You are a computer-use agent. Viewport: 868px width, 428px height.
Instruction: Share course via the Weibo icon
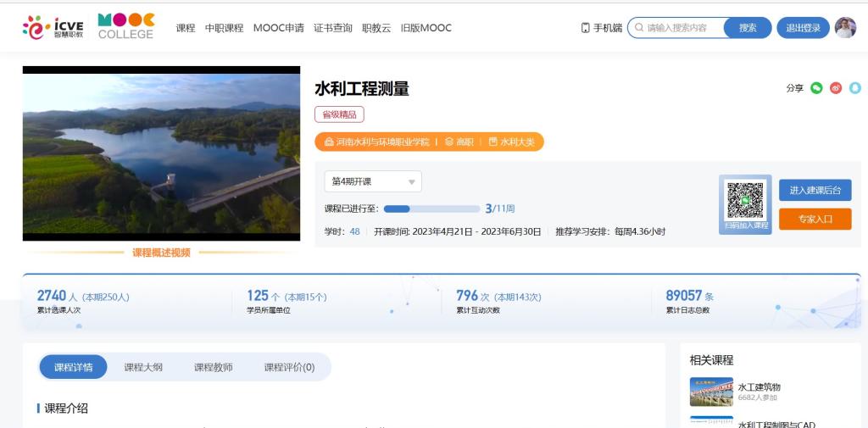click(x=836, y=88)
